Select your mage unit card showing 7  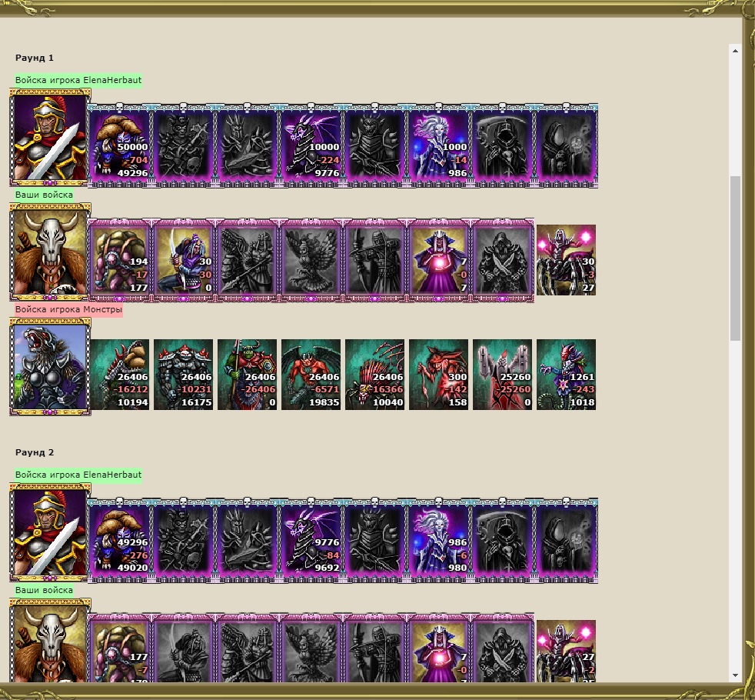click(438, 260)
